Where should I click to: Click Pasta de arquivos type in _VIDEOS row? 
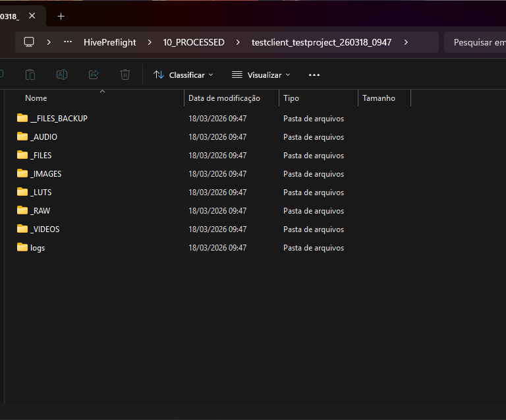tap(314, 229)
